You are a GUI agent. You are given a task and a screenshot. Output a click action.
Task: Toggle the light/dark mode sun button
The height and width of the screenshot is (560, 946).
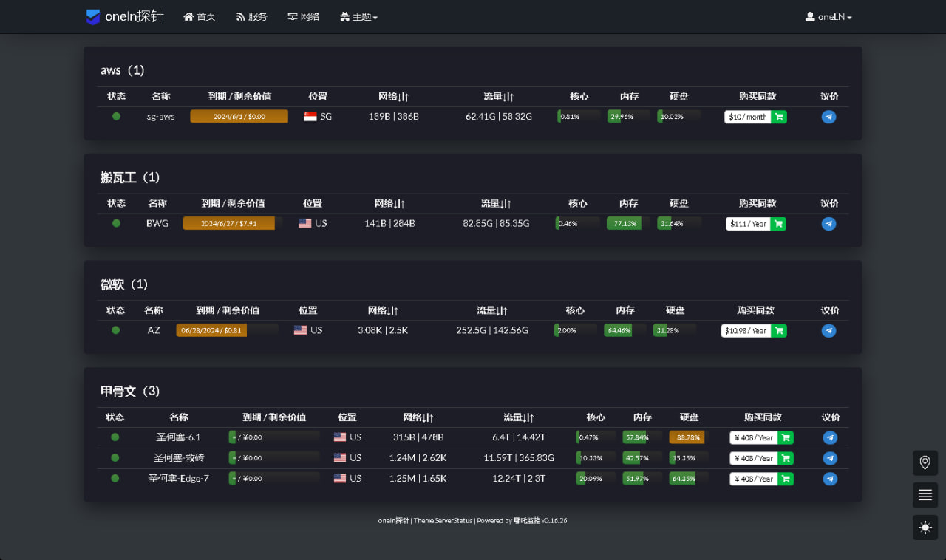tap(925, 527)
